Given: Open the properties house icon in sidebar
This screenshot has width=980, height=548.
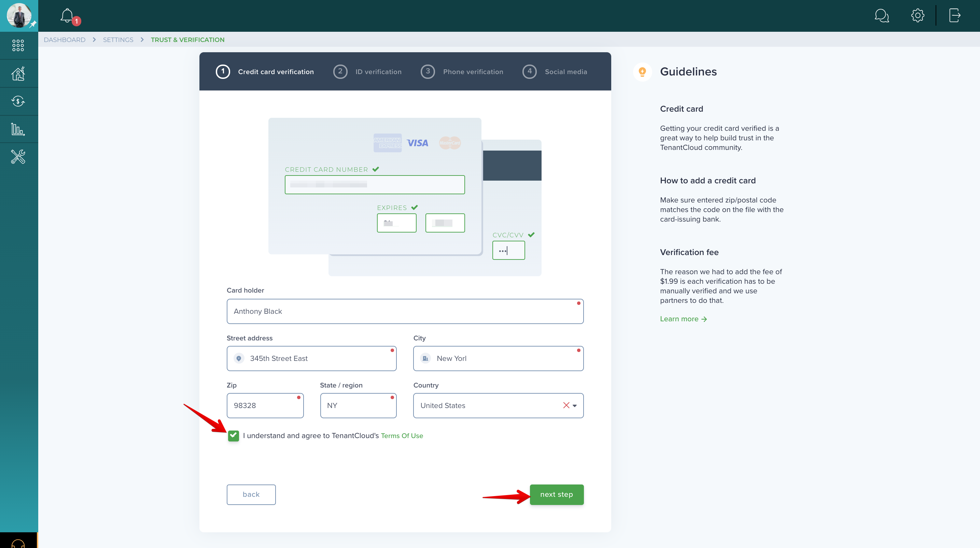Looking at the screenshot, I should [x=18, y=73].
